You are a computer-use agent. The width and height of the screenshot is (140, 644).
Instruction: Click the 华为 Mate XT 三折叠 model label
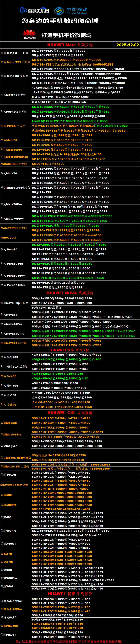(14, 53)
